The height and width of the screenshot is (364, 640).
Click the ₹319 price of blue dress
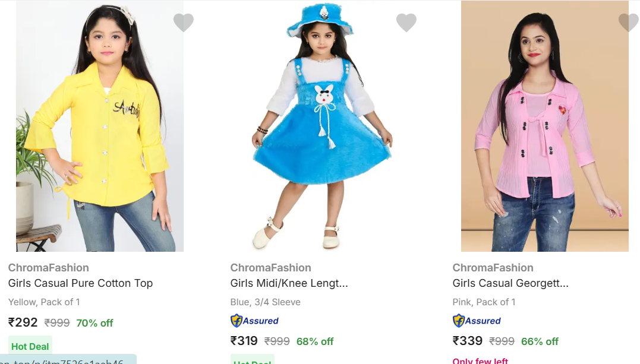click(244, 341)
